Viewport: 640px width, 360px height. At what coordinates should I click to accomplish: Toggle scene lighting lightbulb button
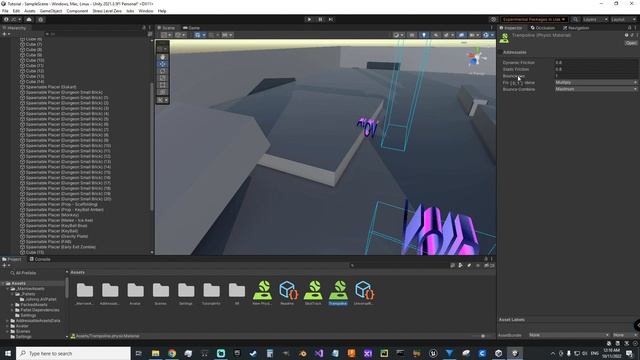424,35
